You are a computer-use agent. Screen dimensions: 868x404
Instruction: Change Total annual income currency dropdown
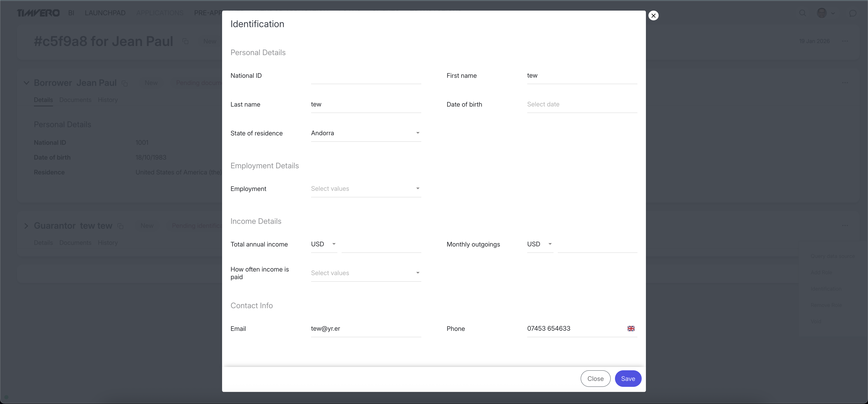pyautogui.click(x=323, y=244)
